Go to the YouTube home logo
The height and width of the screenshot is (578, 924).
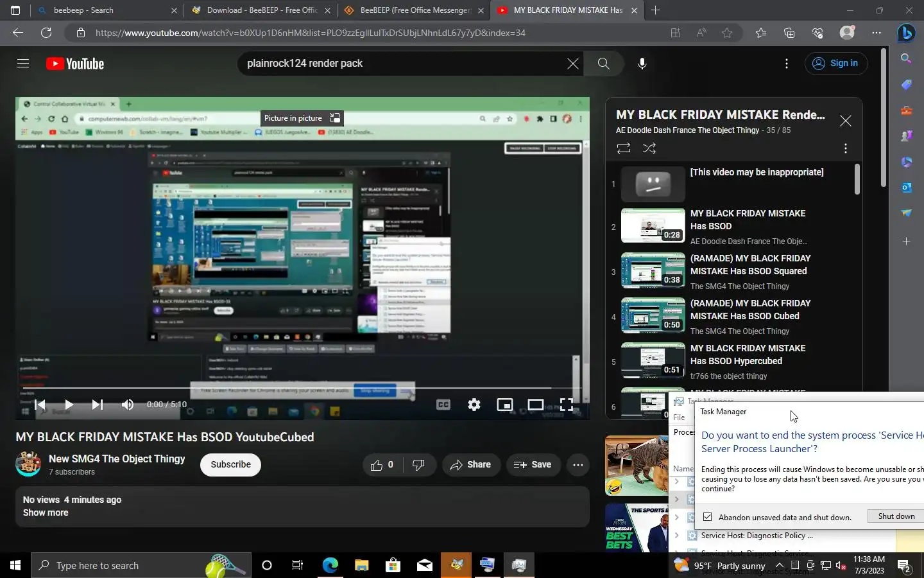(x=75, y=64)
